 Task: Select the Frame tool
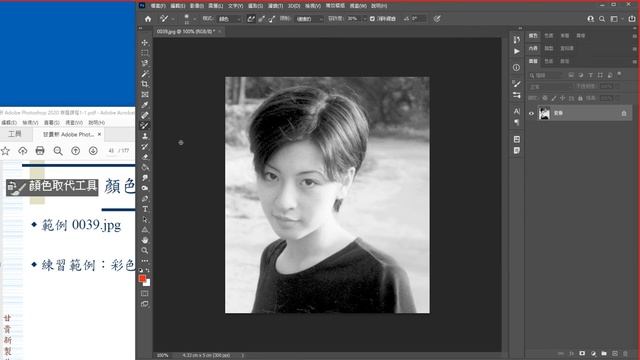(x=145, y=95)
